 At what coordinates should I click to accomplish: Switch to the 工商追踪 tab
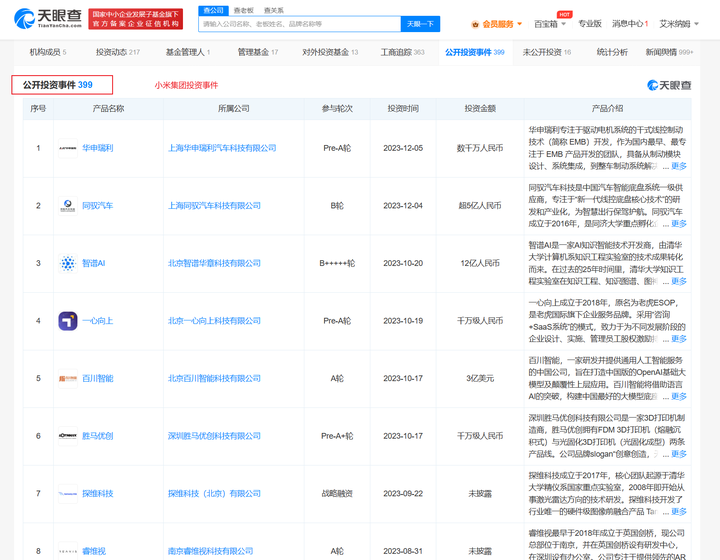402,52
